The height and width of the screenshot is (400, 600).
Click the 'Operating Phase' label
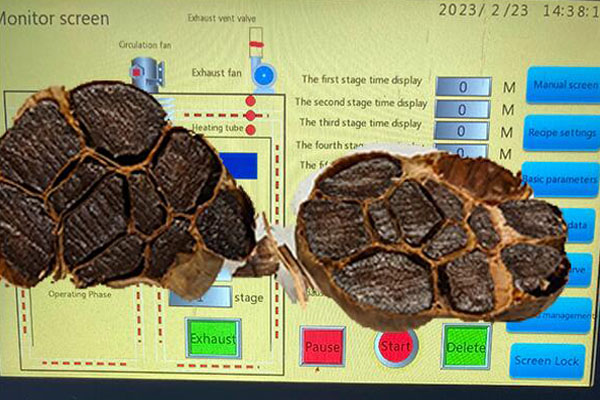80,294
